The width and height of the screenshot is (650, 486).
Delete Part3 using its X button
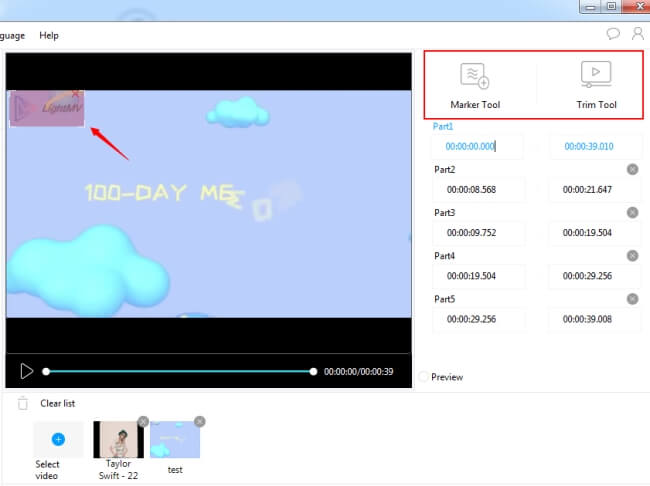point(632,212)
